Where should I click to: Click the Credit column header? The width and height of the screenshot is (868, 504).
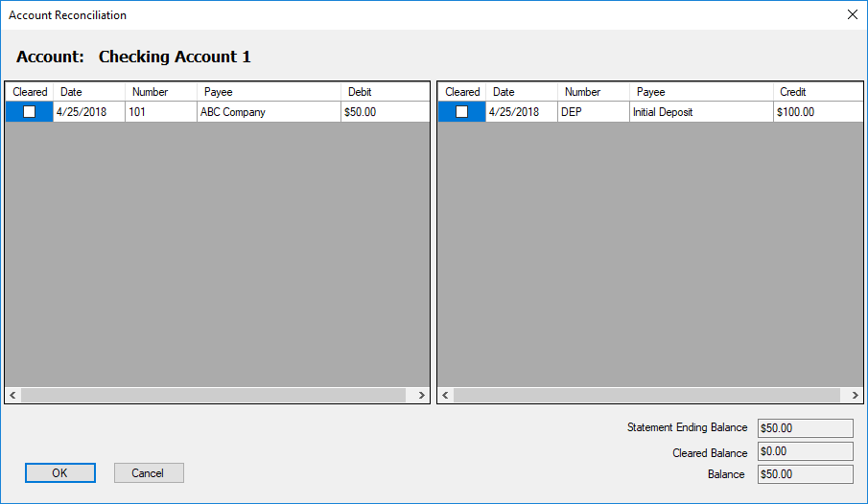click(815, 92)
